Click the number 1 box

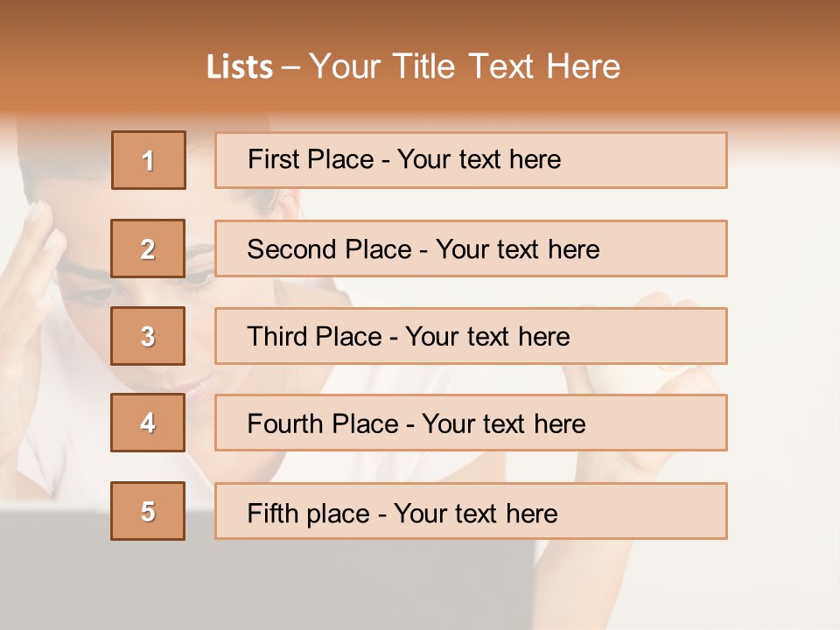149,160
